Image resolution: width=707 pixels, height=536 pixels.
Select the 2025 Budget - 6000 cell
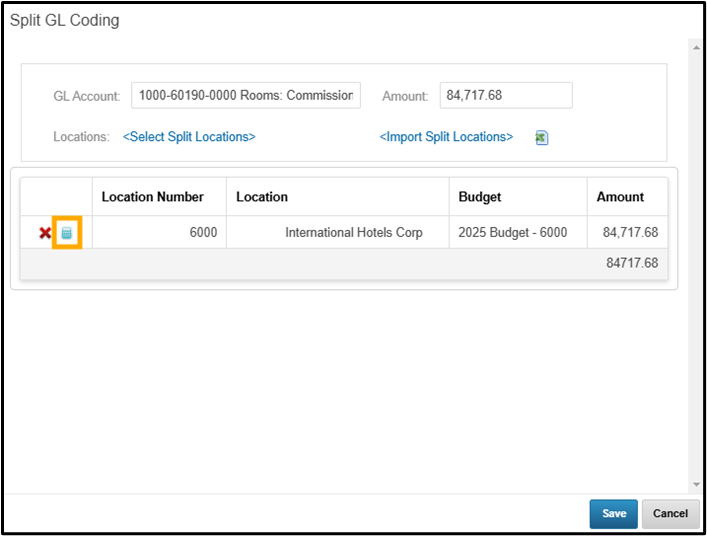512,233
